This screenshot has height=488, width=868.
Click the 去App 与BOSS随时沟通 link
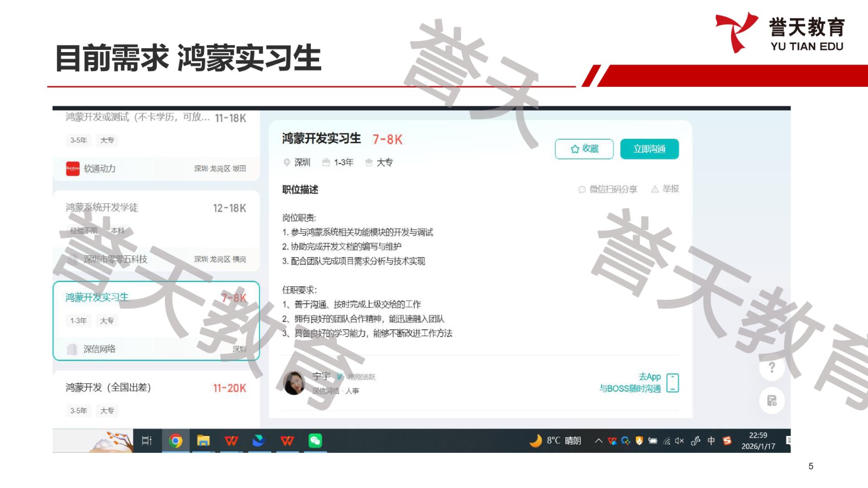(630, 383)
